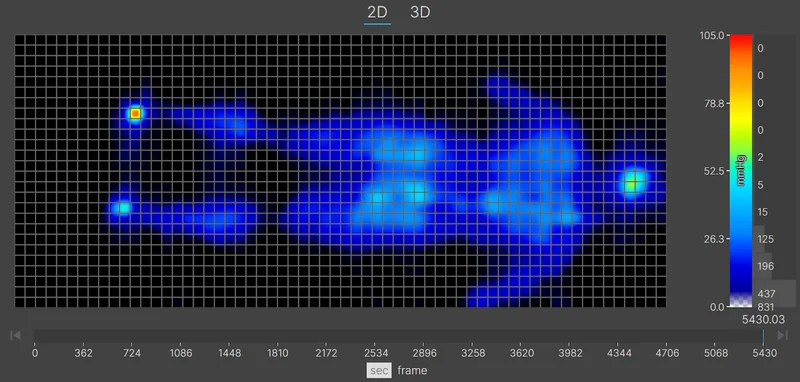The image size is (800, 382).
Task: Click the 831 histogram count value
Action: (766, 308)
